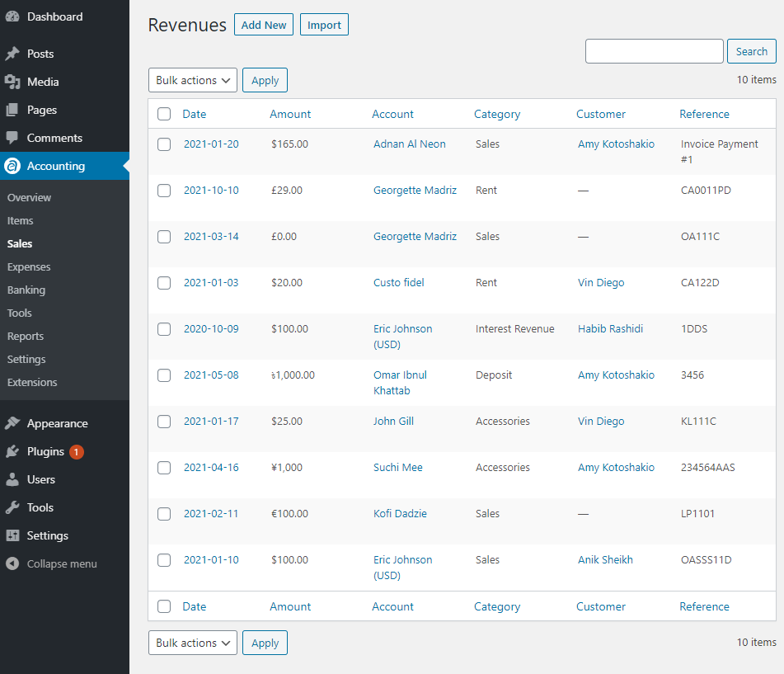Click the bottom Apply button
Image resolution: width=784 pixels, height=674 pixels.
click(x=265, y=643)
